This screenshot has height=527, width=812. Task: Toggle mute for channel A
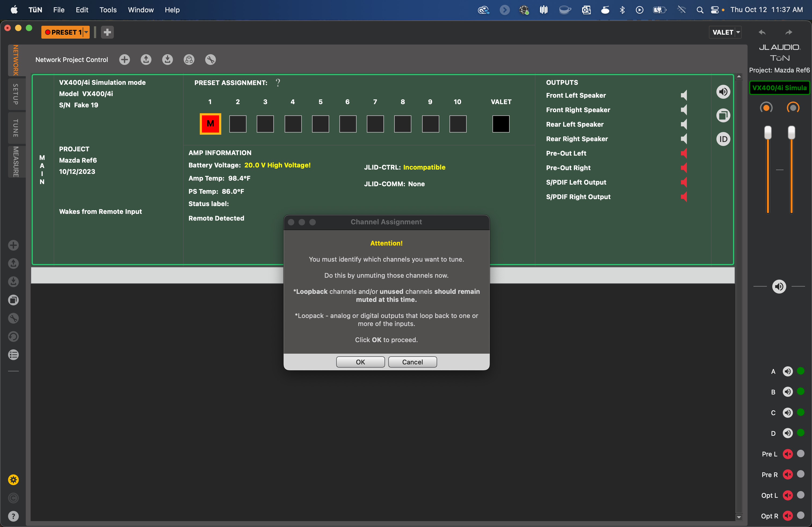pos(788,371)
